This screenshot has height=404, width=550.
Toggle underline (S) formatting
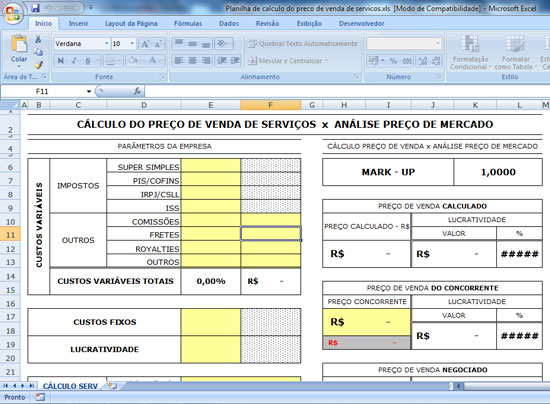87,61
